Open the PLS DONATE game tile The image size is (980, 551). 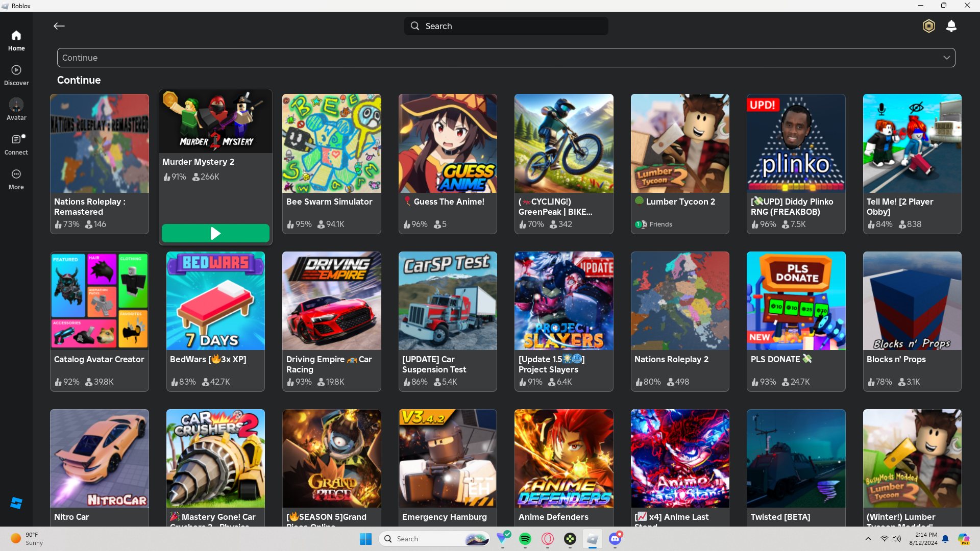pos(796,321)
